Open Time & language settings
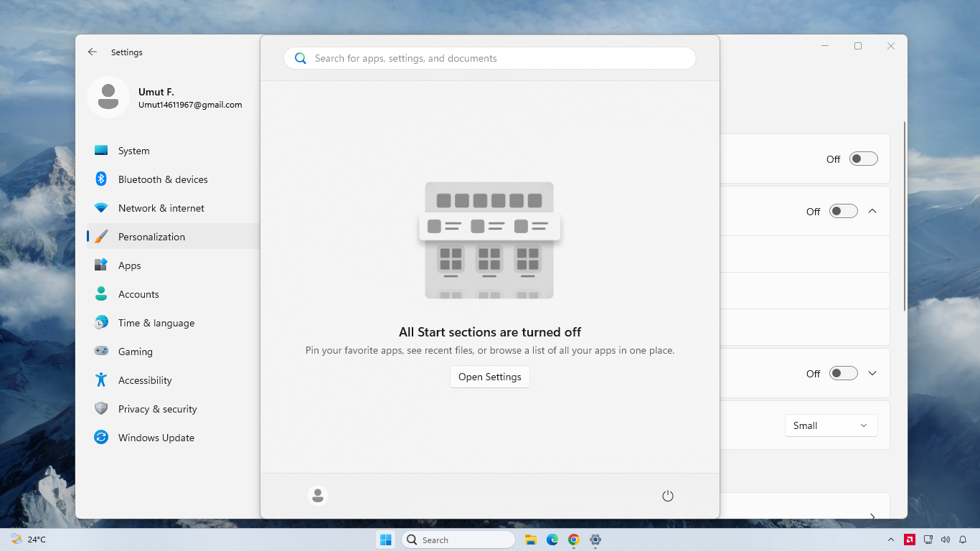This screenshot has height=551, width=980. coord(173,323)
